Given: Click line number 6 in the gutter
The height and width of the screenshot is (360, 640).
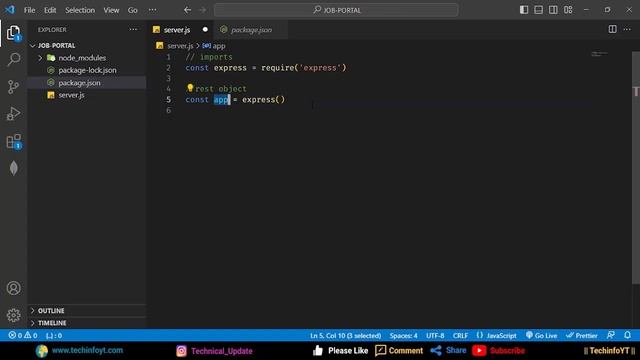Looking at the screenshot, I should point(168,110).
